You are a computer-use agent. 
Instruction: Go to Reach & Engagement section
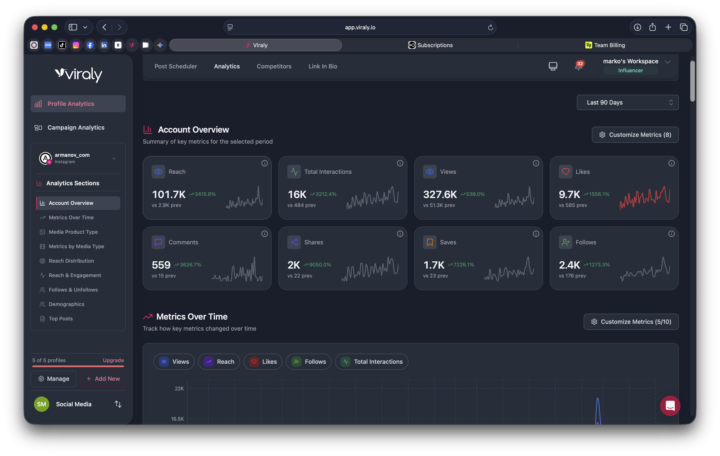[x=78, y=276]
